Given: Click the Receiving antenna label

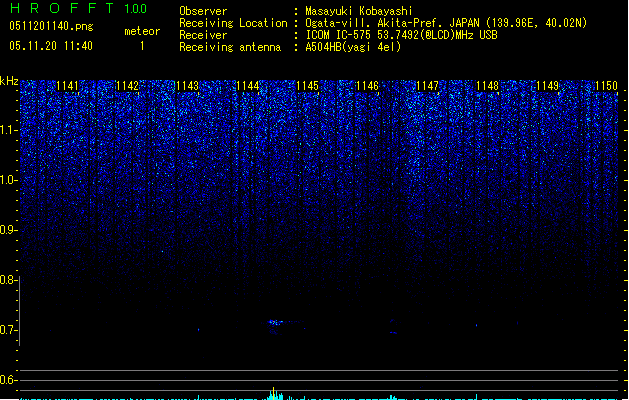Looking at the screenshot, I should coord(230,47).
